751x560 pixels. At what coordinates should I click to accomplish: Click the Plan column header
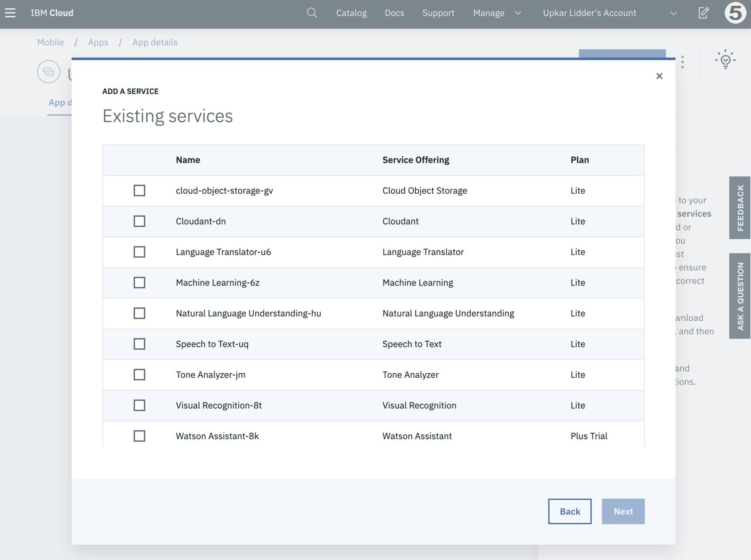pyautogui.click(x=580, y=160)
